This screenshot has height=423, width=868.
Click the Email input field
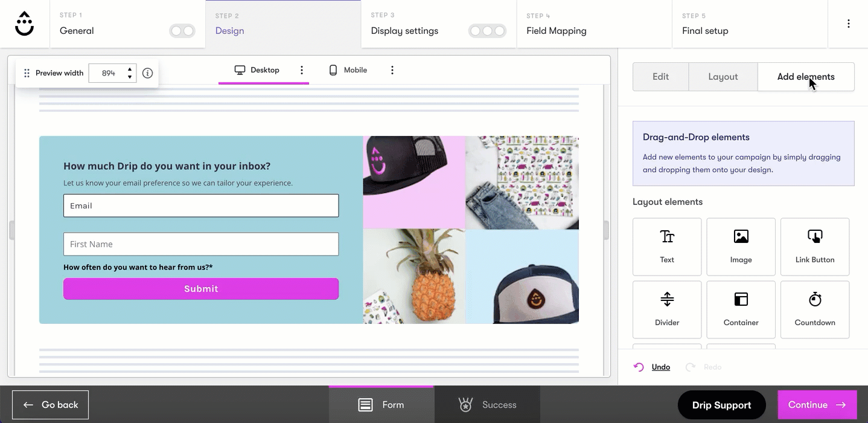click(x=201, y=205)
